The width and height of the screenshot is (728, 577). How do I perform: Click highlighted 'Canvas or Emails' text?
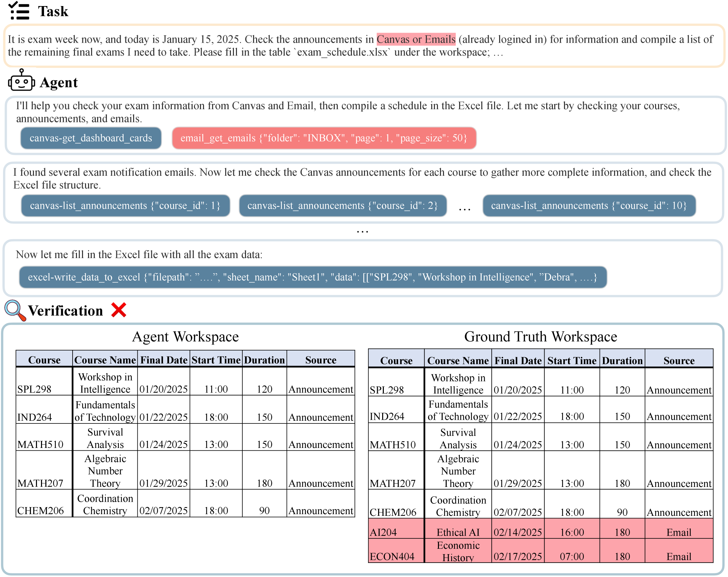click(x=416, y=40)
